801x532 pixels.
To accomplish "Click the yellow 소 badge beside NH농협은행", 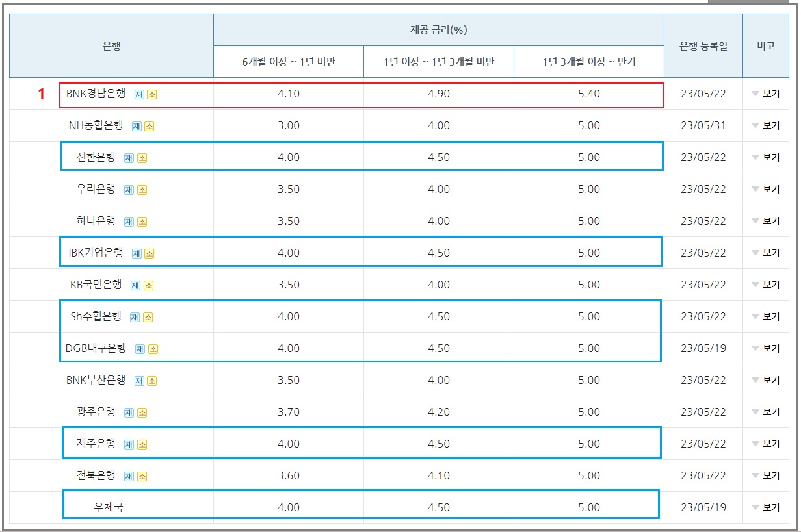I will tap(148, 127).
